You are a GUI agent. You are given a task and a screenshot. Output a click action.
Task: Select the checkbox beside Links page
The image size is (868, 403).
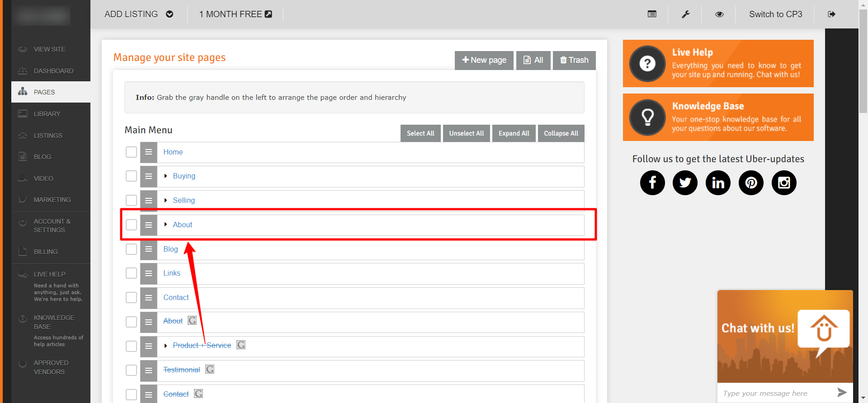click(x=131, y=273)
